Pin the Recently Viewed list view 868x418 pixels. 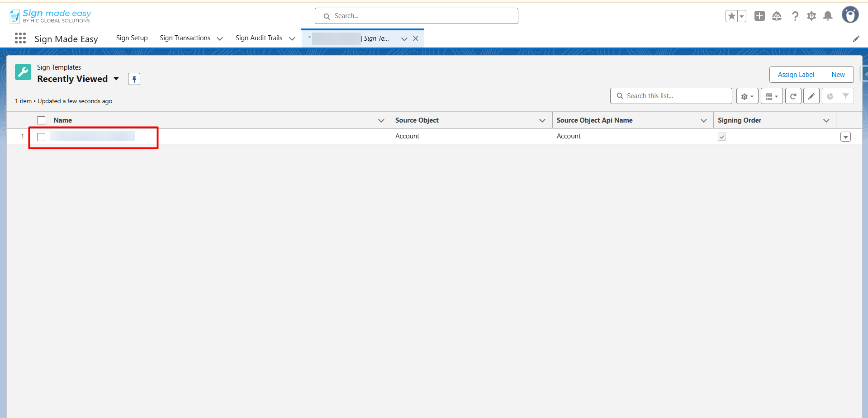pos(134,79)
